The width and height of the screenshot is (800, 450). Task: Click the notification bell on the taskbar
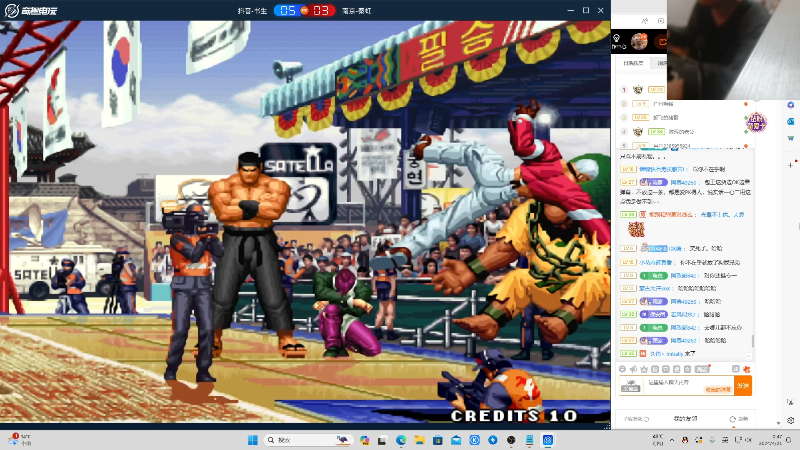pyautogui.click(x=789, y=440)
